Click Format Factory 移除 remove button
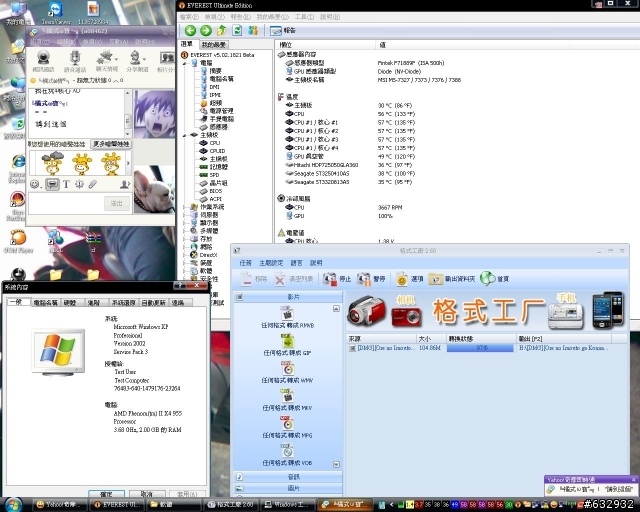640x512 pixels. coord(253,279)
